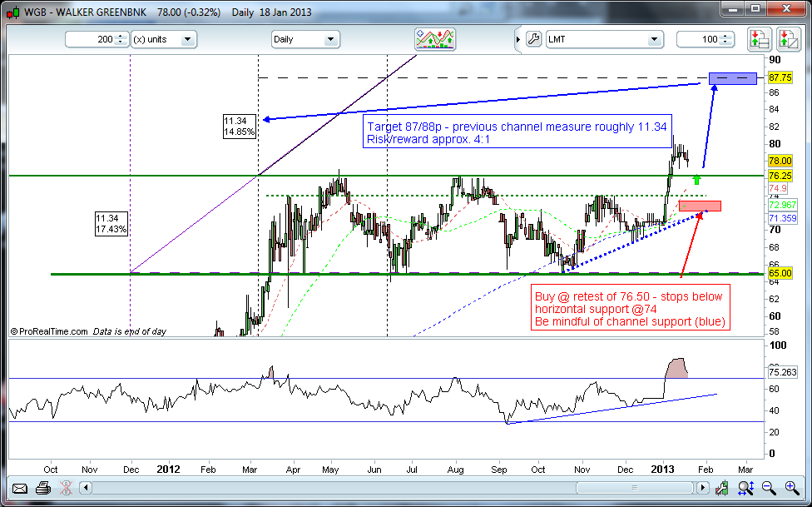This screenshot has height=507, width=812.
Task: Click the zoom-to-fit magnifier with arrows
Action: pyautogui.click(x=746, y=489)
